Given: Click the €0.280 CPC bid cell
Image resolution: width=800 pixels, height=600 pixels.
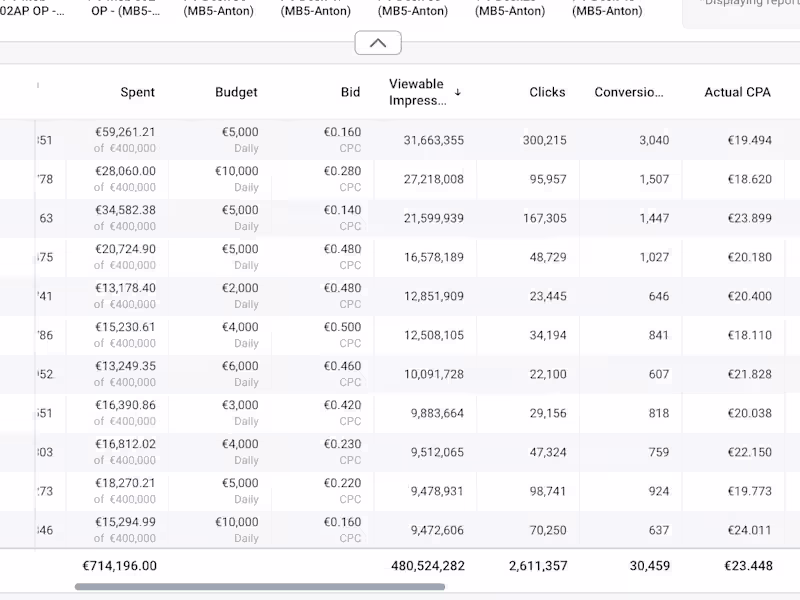Looking at the screenshot, I should point(342,172).
